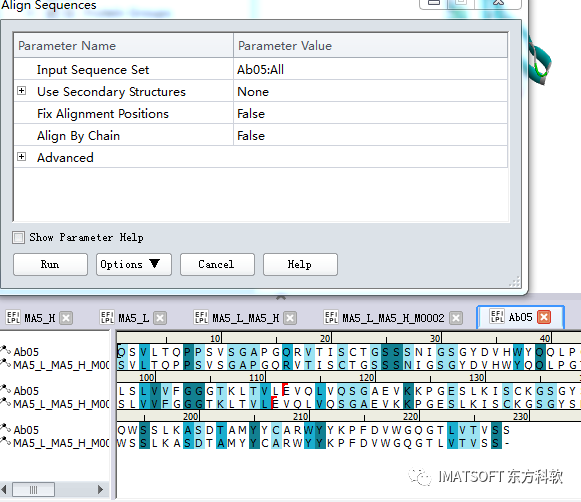Close the MA5_L_MA5_H_M0002 tab
This screenshot has height=502, width=581.
(456, 318)
